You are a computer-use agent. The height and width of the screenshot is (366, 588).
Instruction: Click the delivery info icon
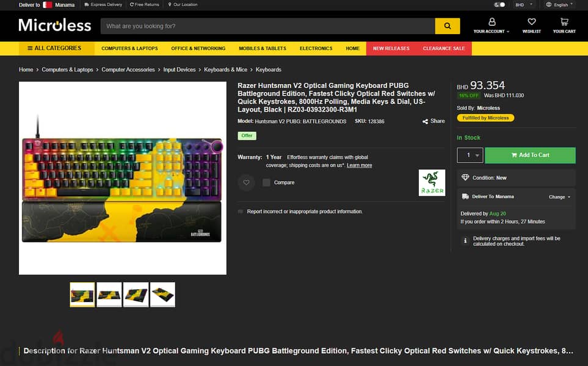tap(465, 241)
